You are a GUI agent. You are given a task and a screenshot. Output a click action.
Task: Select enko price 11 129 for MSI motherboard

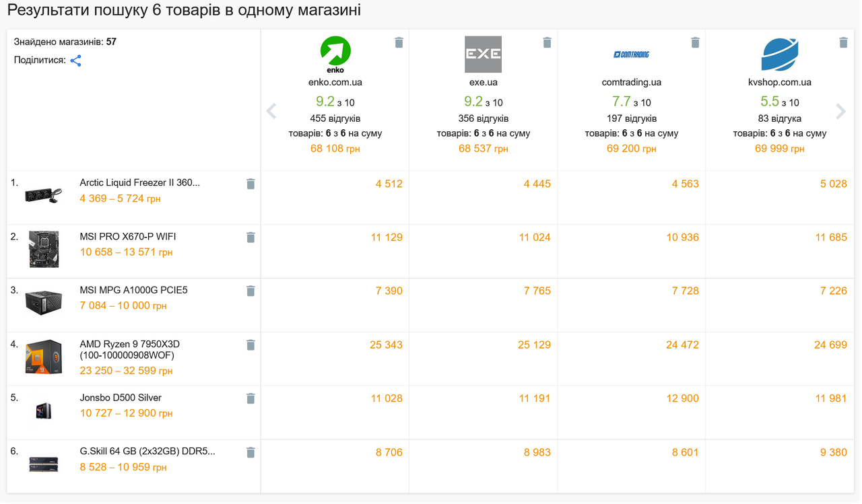coord(387,238)
